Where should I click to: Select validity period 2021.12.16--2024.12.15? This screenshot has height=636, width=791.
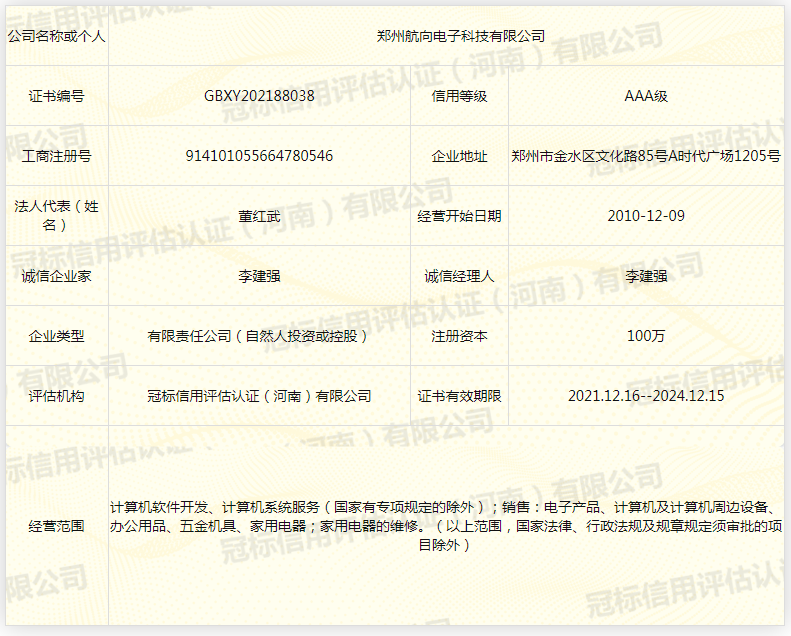click(x=645, y=396)
